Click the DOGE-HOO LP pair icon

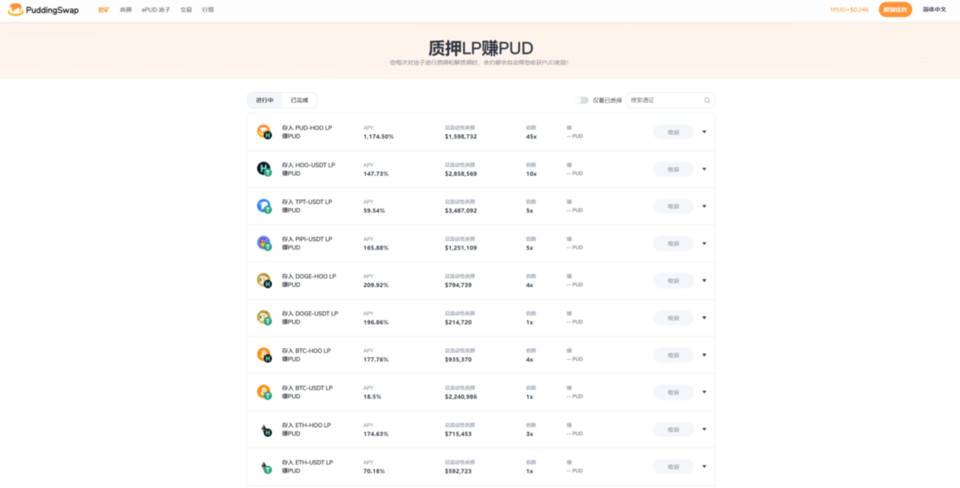click(x=264, y=280)
